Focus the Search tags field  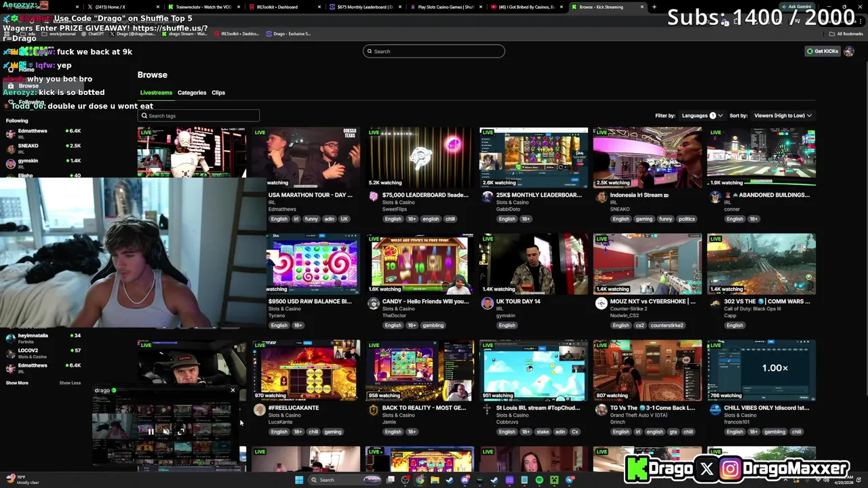coord(199,116)
